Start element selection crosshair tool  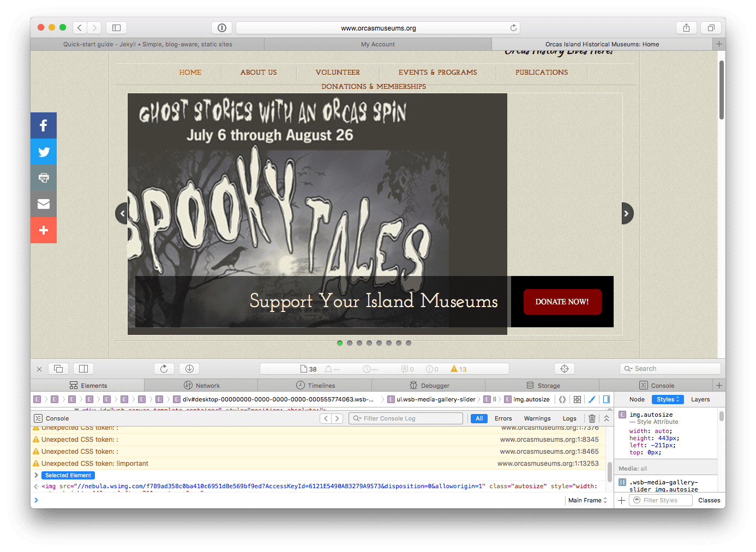click(565, 369)
